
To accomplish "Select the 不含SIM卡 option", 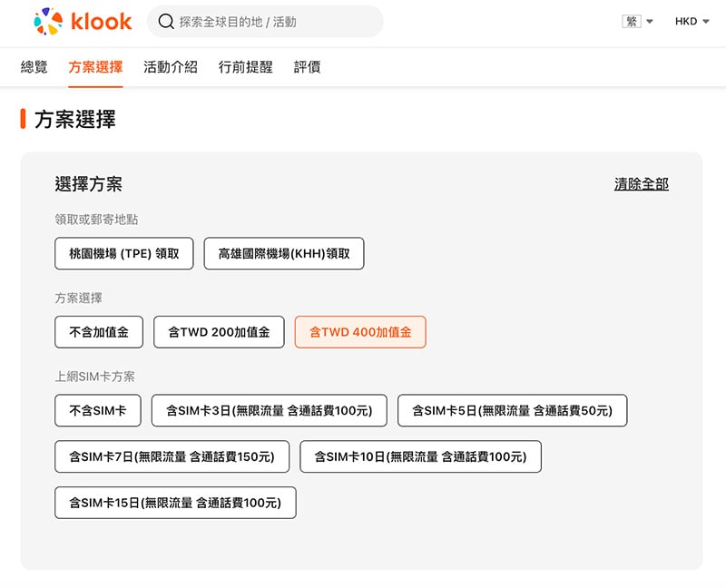I will click(x=98, y=411).
